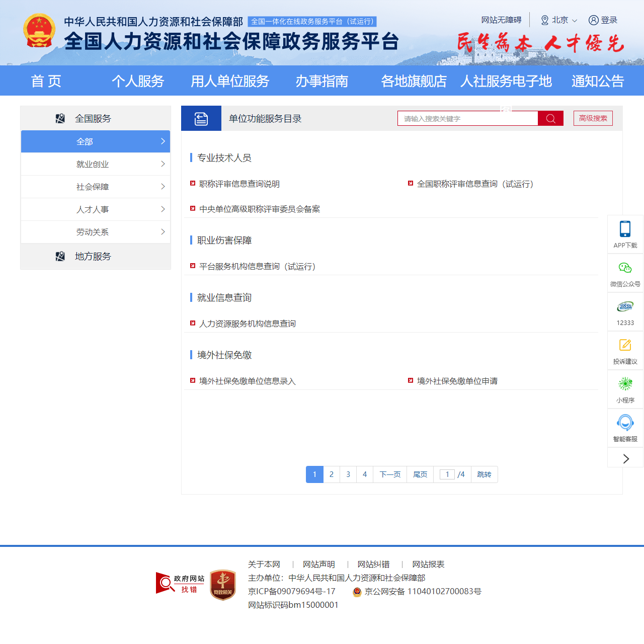Launch the 小程序 mini-program icon
This screenshot has height=644, width=644.
pyautogui.click(x=625, y=384)
